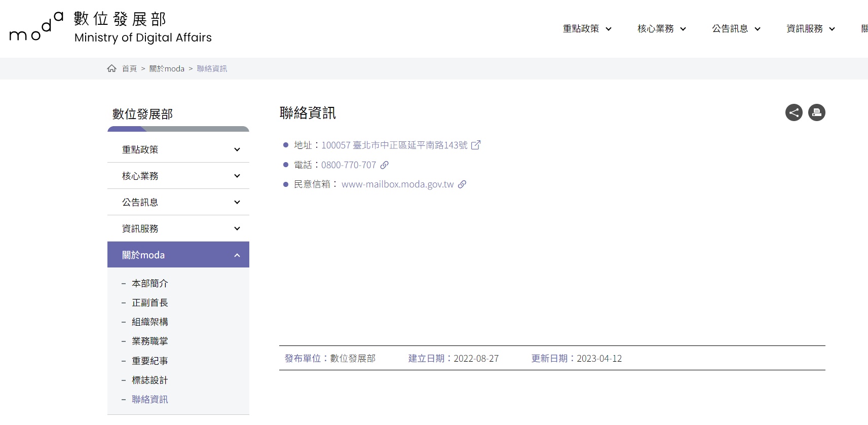This screenshot has width=868, height=425.
Task: Open the 業務職掌 sidebar link
Action: (150, 341)
